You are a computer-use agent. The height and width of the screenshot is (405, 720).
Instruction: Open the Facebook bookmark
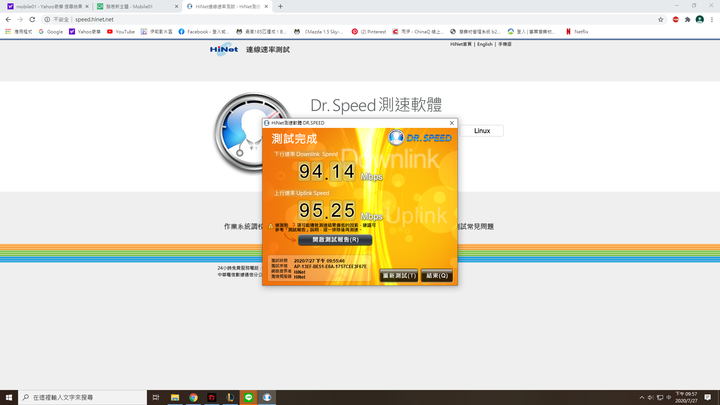(203, 32)
